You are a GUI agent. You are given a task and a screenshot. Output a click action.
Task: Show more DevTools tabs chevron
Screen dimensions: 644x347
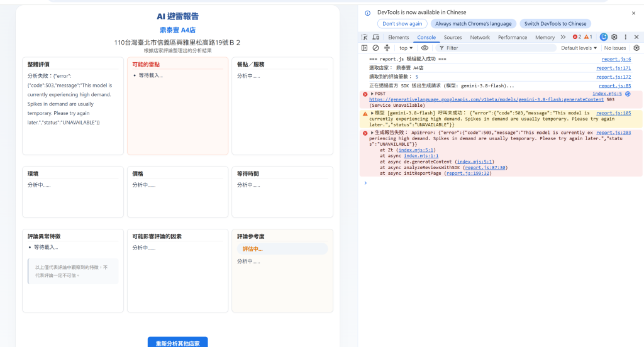(x=563, y=37)
